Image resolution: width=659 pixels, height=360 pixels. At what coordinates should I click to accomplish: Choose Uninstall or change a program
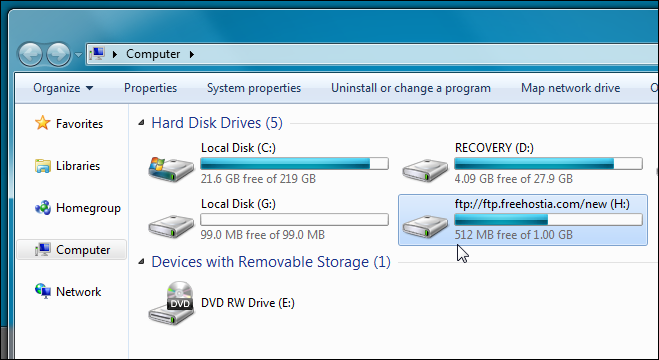pyautogui.click(x=411, y=88)
